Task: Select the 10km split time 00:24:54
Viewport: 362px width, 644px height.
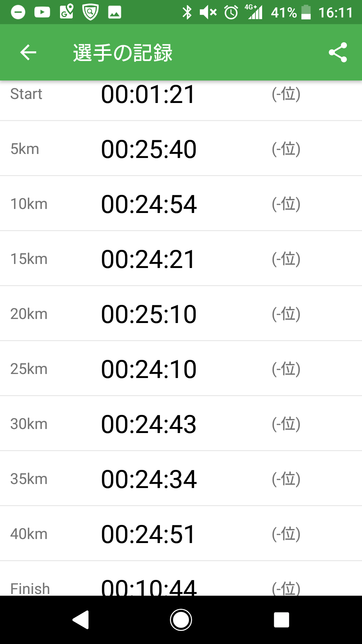Action: [x=149, y=204]
